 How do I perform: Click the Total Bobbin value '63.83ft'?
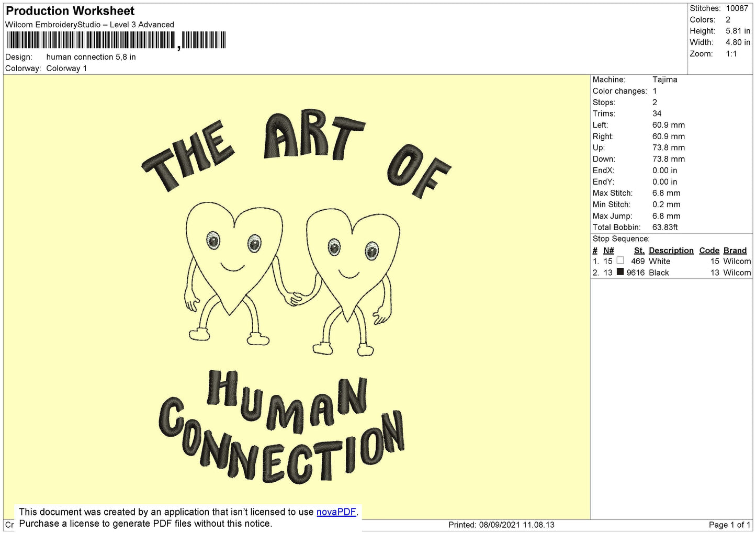pos(665,228)
